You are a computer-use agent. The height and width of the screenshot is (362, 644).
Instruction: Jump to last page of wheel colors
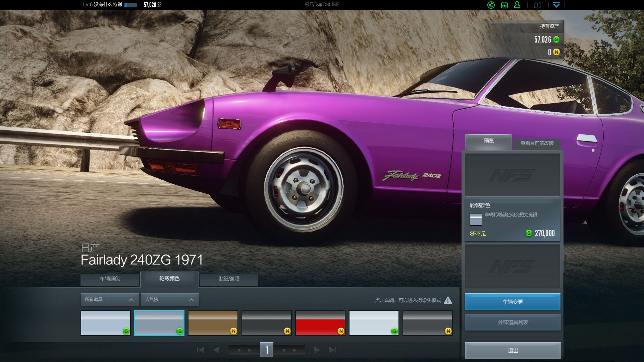click(x=332, y=350)
